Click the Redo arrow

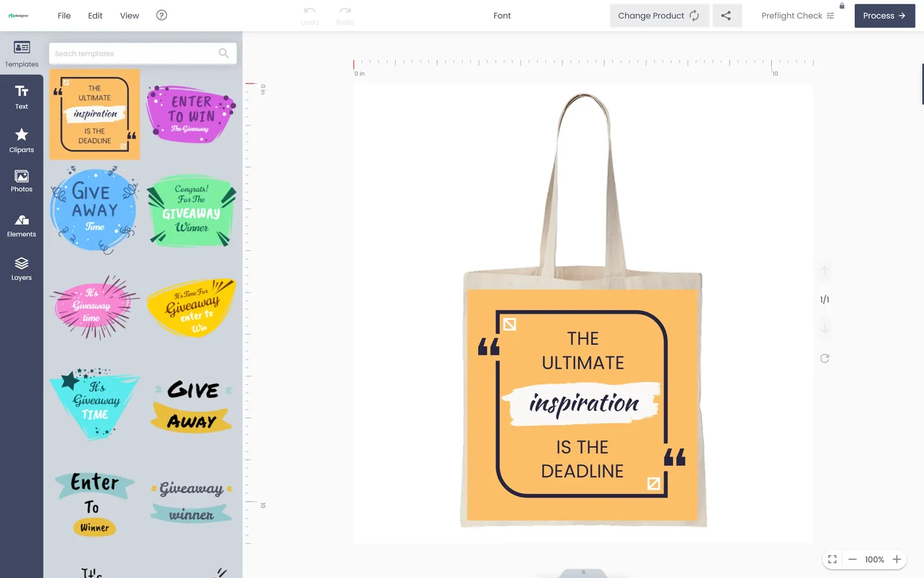point(345,15)
